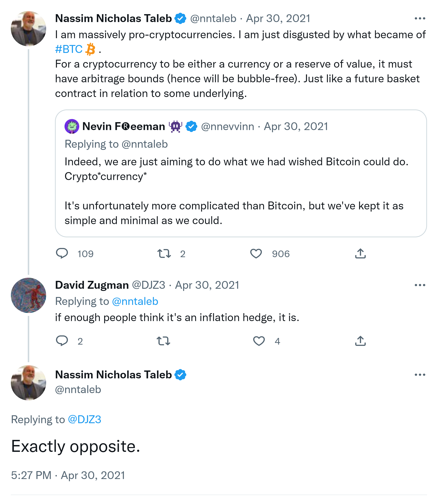The image size is (434, 504).
Task: Open more options on David Zugman's tweet
Action: [x=420, y=285]
